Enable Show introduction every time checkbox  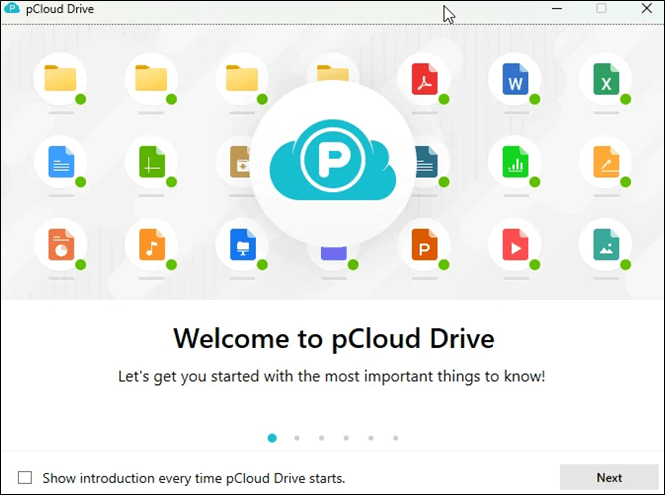(x=25, y=478)
